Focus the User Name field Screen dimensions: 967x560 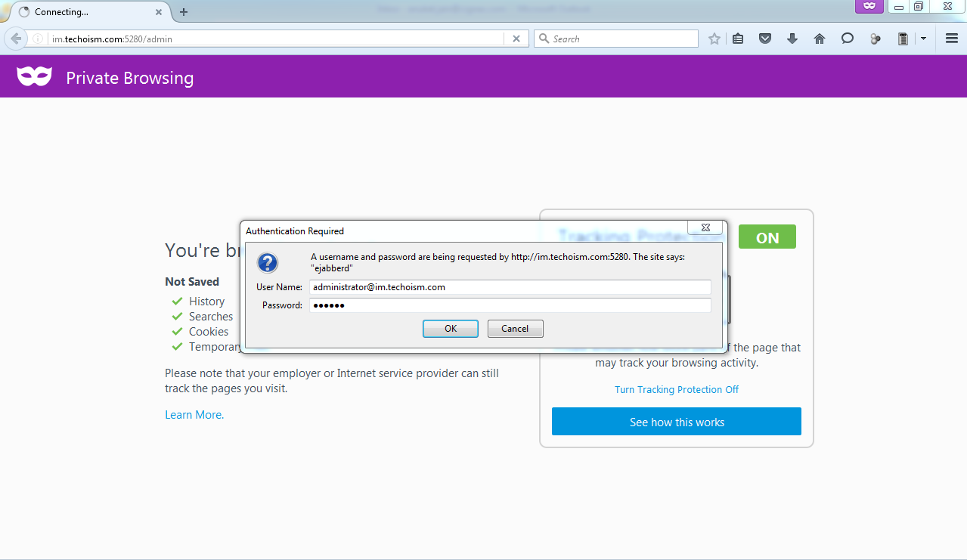click(x=510, y=287)
